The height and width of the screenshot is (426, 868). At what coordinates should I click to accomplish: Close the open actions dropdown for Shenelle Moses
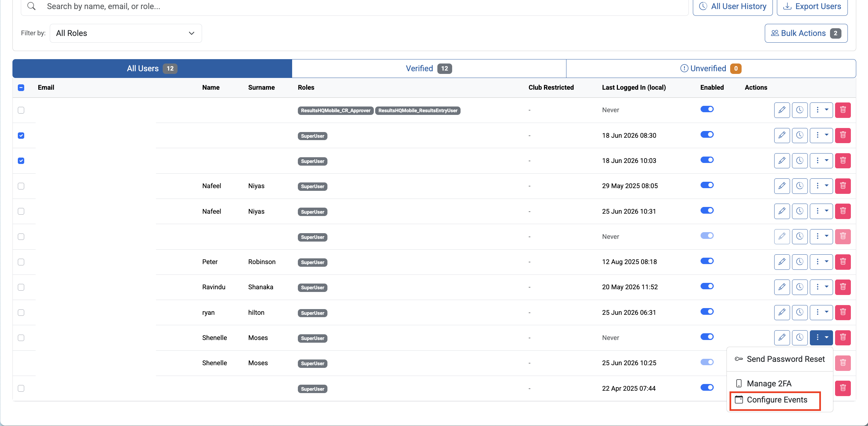click(x=821, y=338)
